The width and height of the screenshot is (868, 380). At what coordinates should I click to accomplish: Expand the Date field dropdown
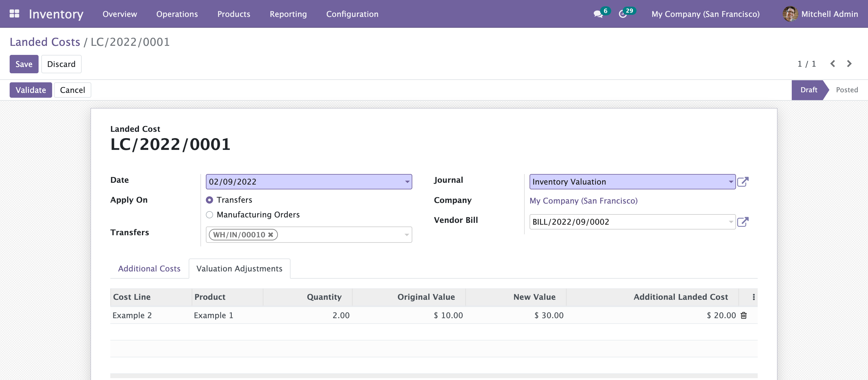407,182
